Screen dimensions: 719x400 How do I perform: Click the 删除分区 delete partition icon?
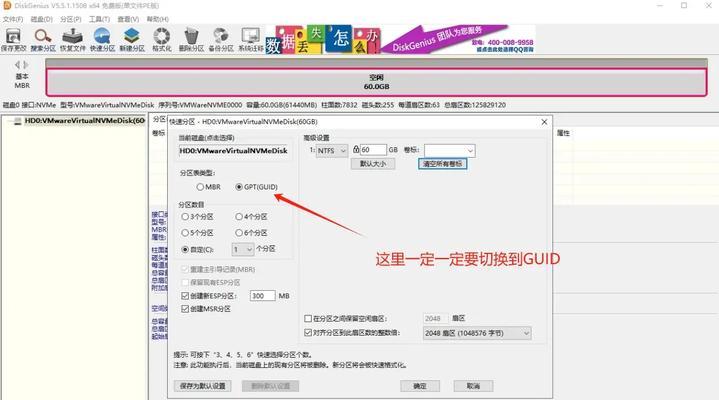[191, 39]
